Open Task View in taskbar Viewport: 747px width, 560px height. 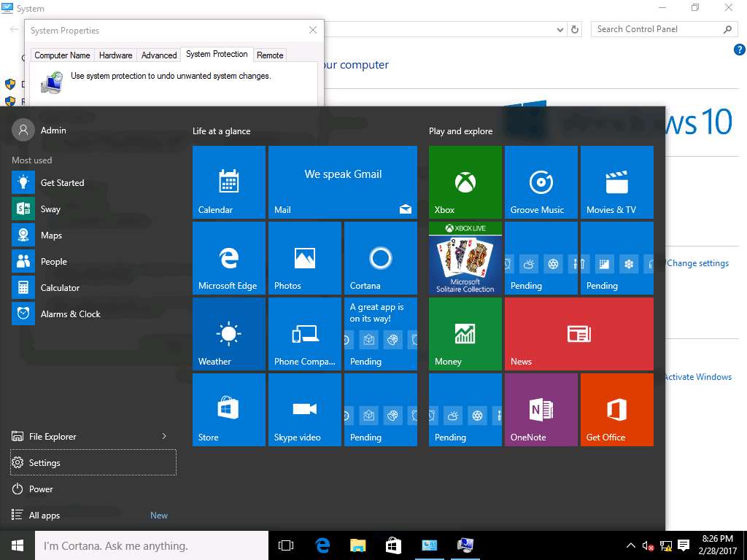point(286,545)
